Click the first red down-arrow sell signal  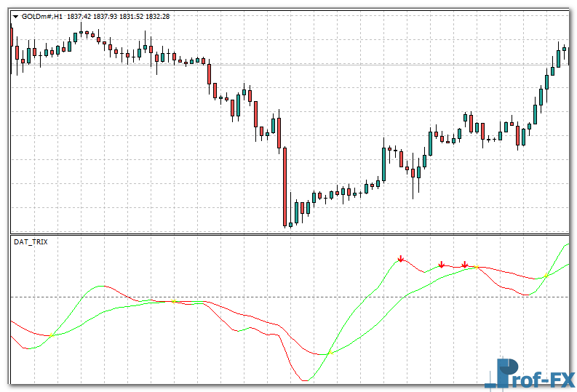(x=400, y=258)
